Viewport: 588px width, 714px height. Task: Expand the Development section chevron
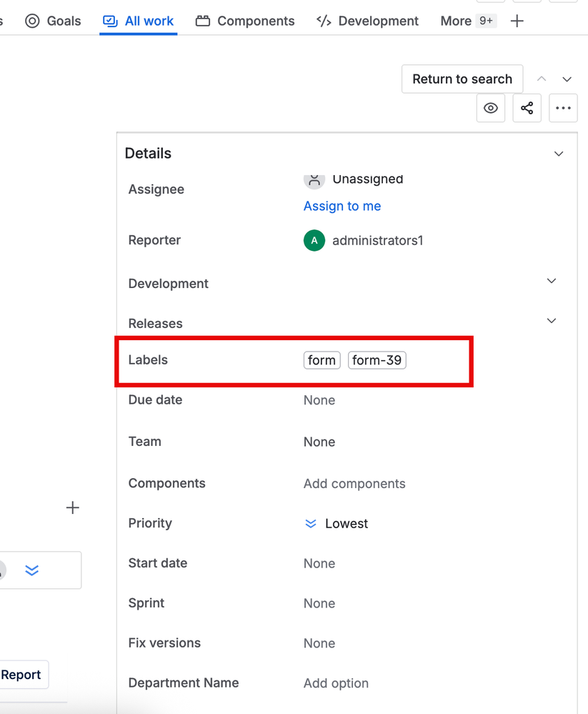551,280
